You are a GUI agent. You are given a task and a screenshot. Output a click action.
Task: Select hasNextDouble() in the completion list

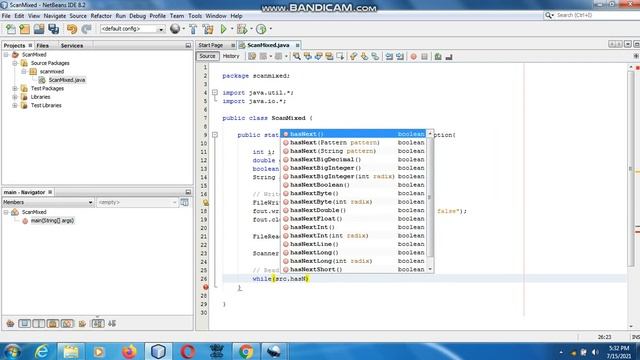354,210
